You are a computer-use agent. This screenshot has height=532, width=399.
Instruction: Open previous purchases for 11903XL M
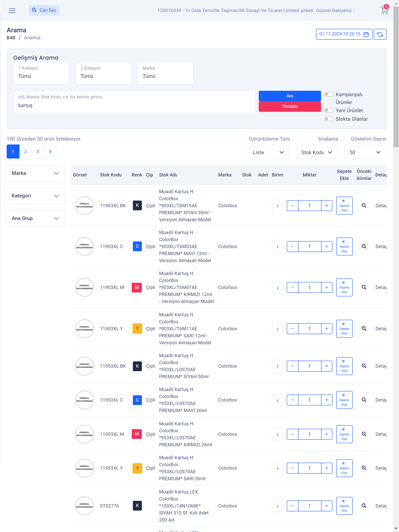pos(364,287)
